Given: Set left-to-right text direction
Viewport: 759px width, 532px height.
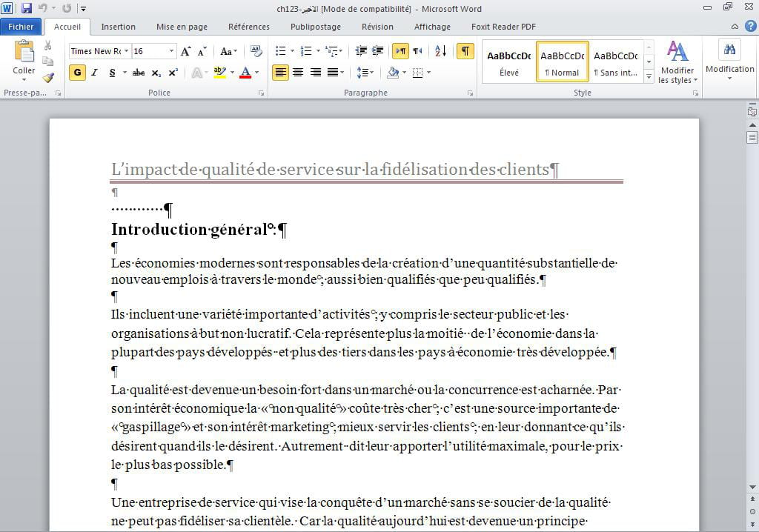Looking at the screenshot, I should click(x=400, y=51).
